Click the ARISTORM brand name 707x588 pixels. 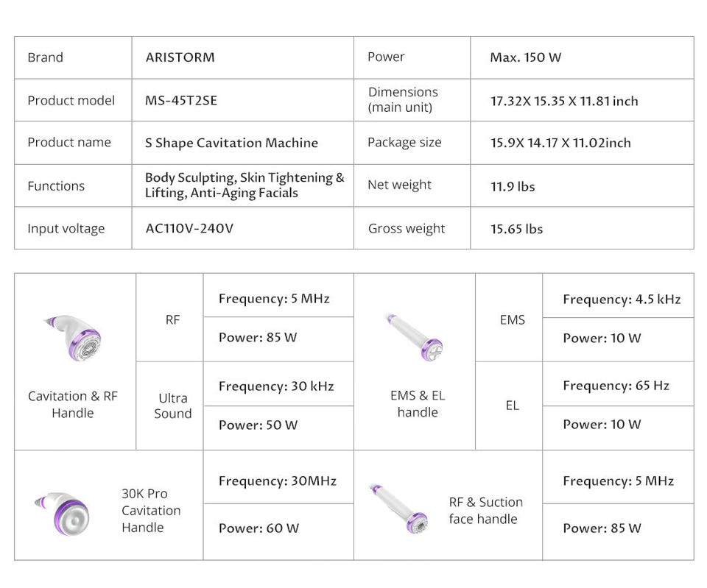tap(180, 57)
